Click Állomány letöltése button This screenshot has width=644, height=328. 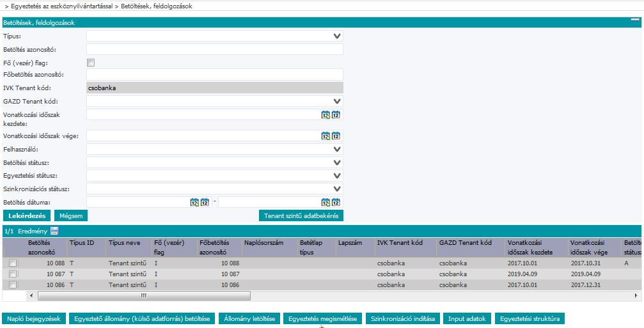pyautogui.click(x=249, y=318)
